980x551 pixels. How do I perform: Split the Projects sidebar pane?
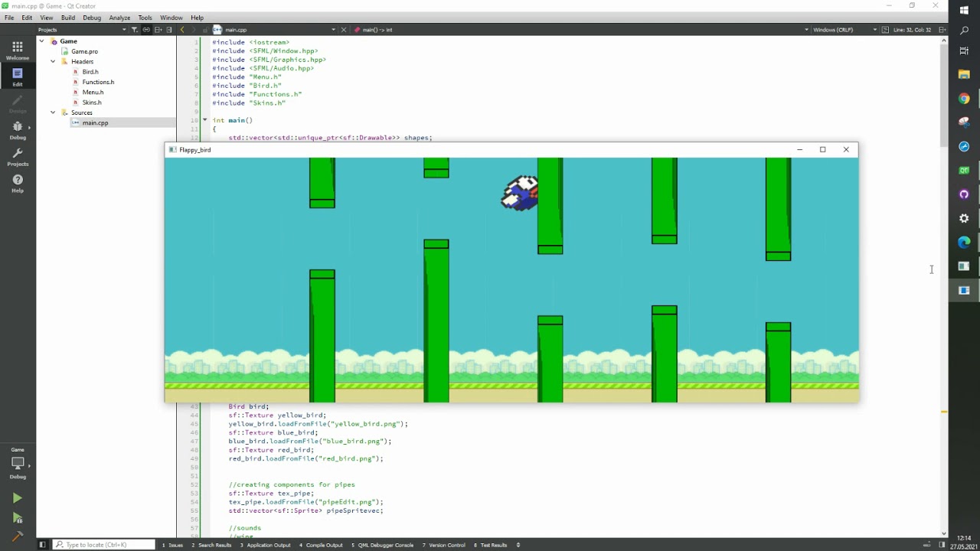[158, 30]
